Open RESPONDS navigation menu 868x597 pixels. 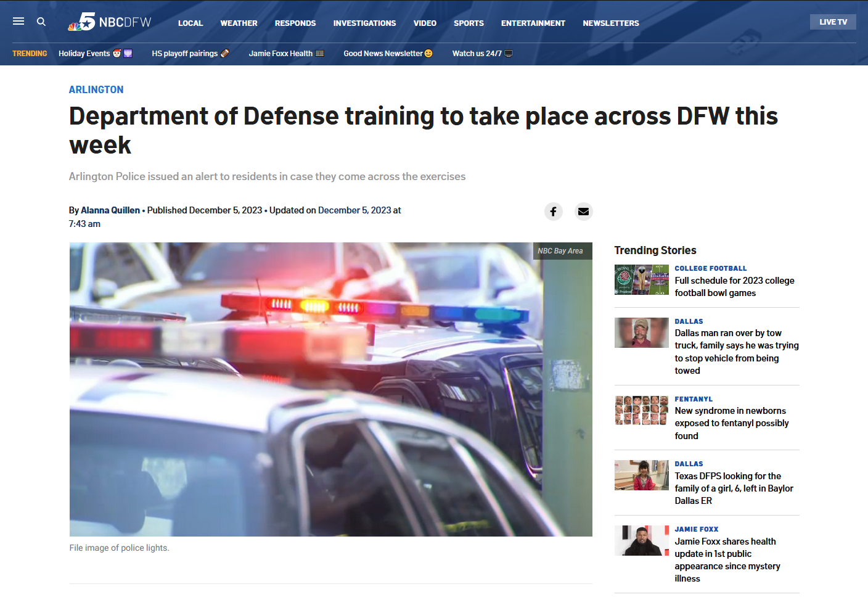click(295, 23)
